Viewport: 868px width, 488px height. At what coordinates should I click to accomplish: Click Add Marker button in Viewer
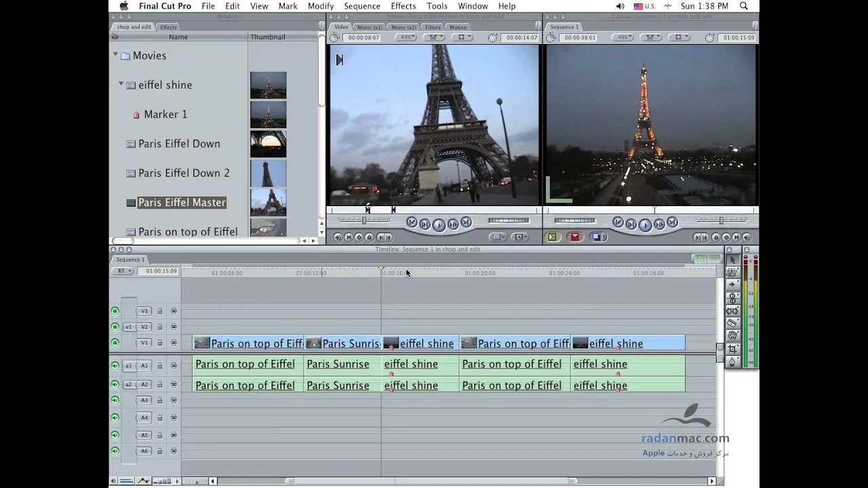pyautogui.click(x=369, y=237)
